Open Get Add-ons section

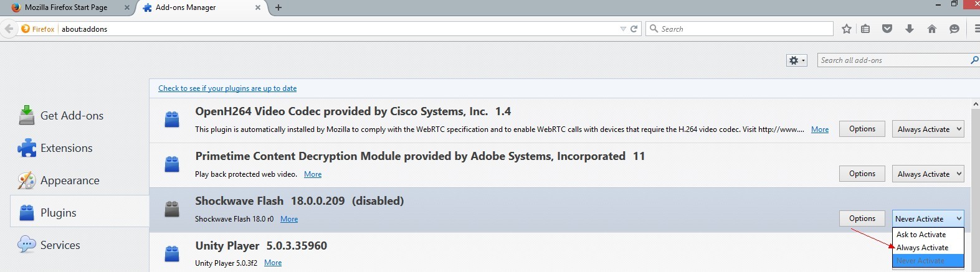(x=72, y=116)
